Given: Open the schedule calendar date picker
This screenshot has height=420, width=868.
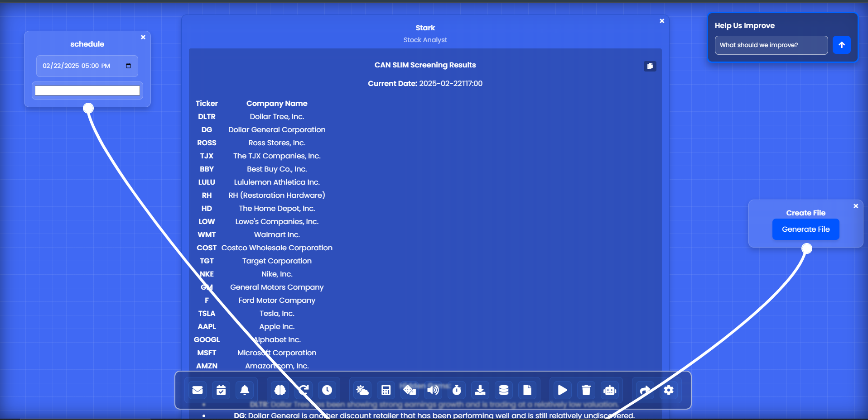Looking at the screenshot, I should 128,66.
